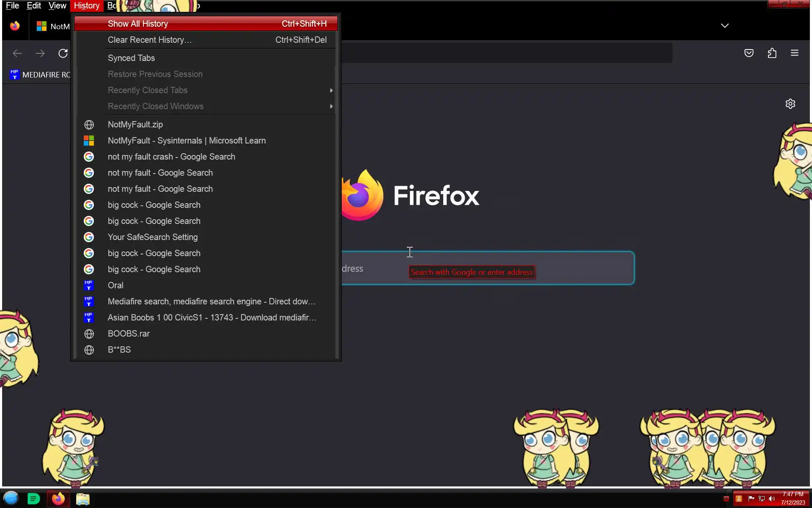Open the file explorer taskbar icon
812x508 pixels.
point(83,499)
